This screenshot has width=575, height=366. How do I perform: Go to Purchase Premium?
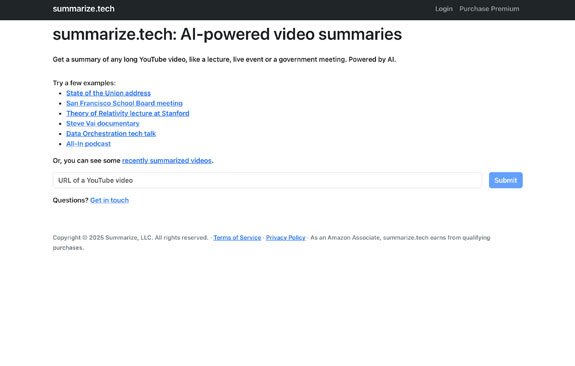pyautogui.click(x=489, y=9)
